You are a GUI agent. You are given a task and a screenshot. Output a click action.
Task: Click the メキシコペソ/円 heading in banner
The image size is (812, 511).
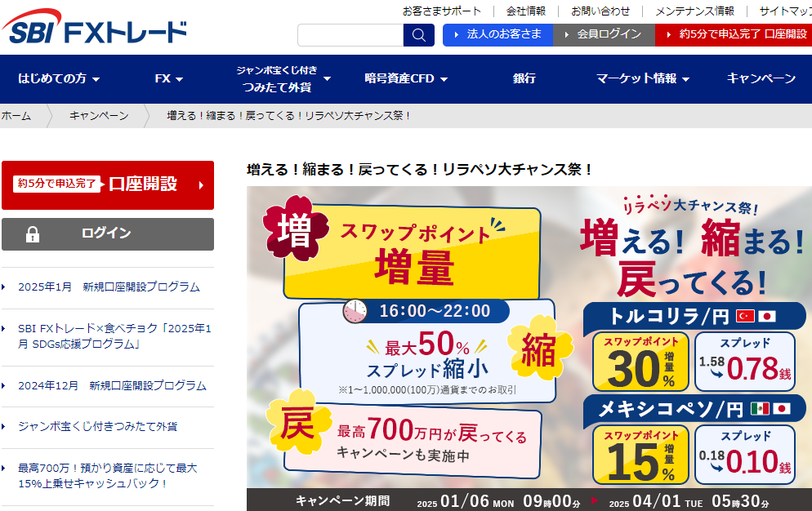(x=694, y=409)
